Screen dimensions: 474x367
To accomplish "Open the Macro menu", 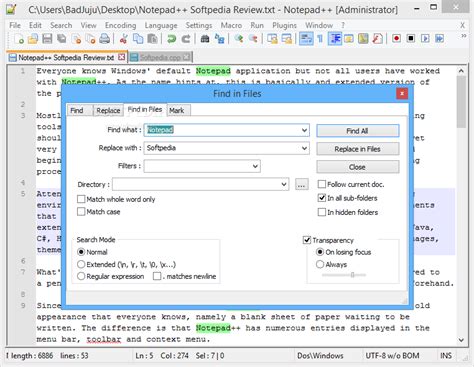I will 231,25.
